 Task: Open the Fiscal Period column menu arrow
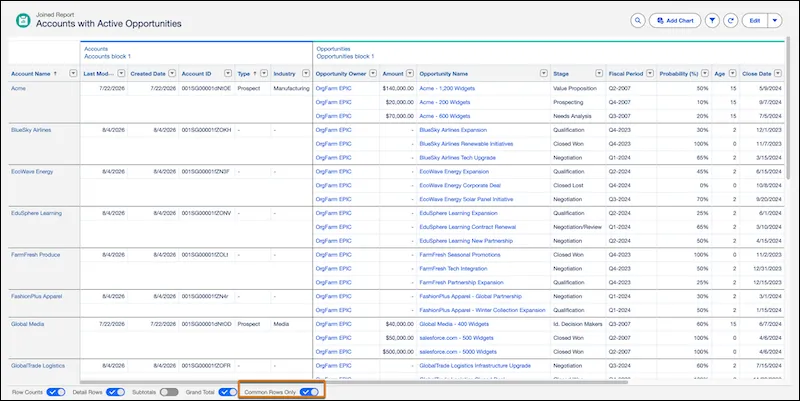(x=650, y=73)
